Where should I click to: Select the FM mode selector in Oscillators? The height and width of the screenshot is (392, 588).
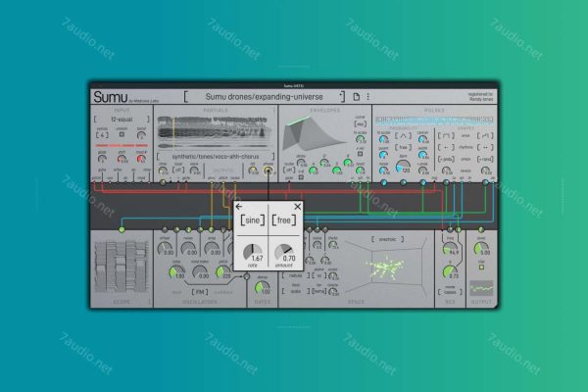click(x=200, y=292)
